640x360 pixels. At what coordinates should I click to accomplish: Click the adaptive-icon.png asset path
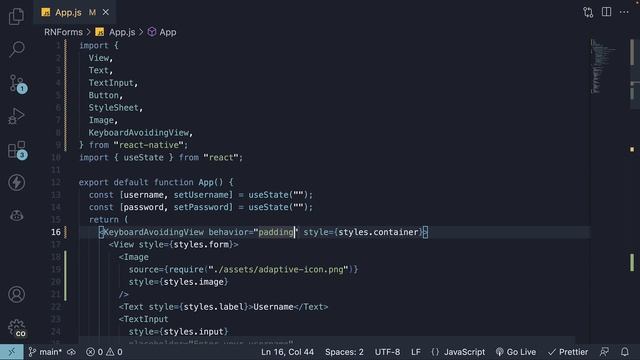tap(278, 269)
